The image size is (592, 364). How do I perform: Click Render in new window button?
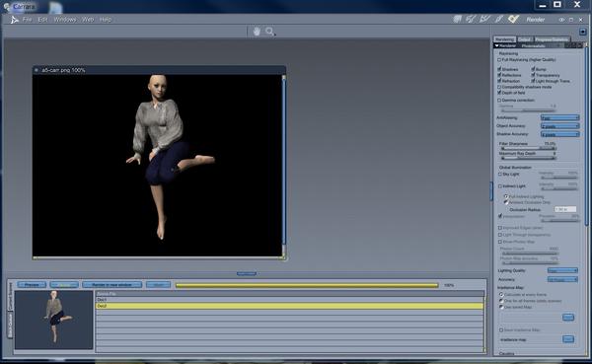click(111, 285)
